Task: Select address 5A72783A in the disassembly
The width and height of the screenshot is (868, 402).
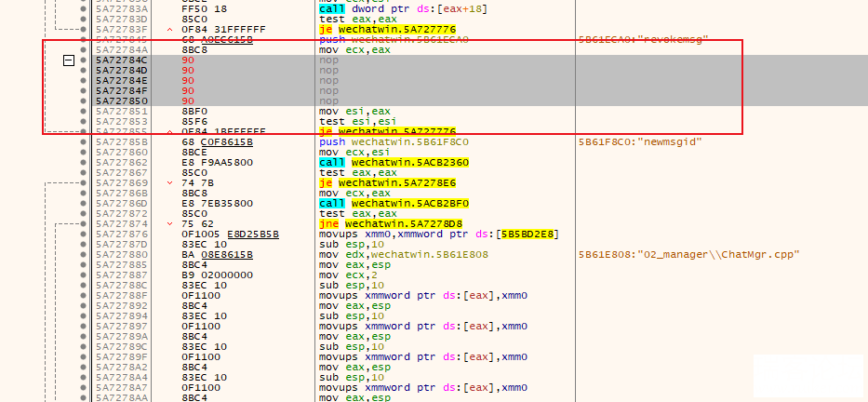Action: [x=121, y=9]
